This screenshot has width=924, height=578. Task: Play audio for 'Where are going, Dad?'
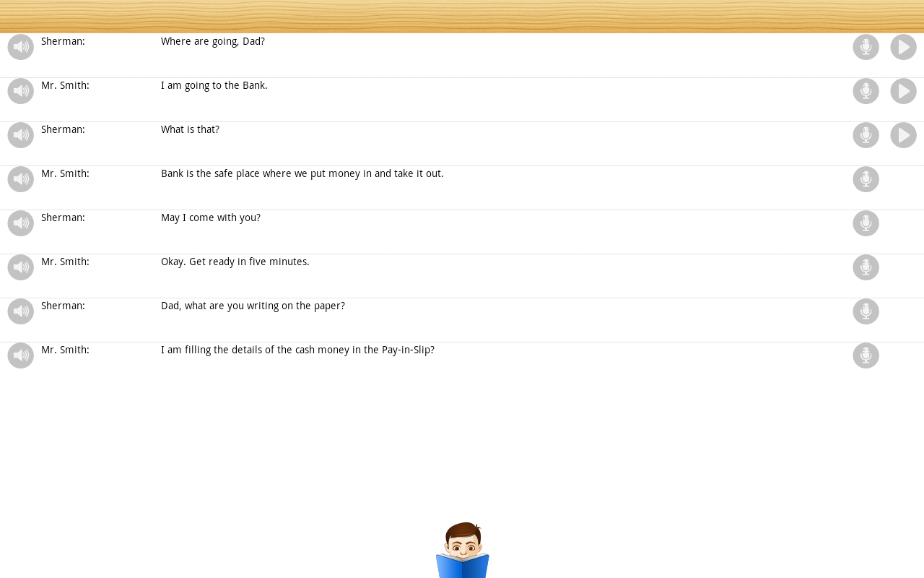[21, 47]
